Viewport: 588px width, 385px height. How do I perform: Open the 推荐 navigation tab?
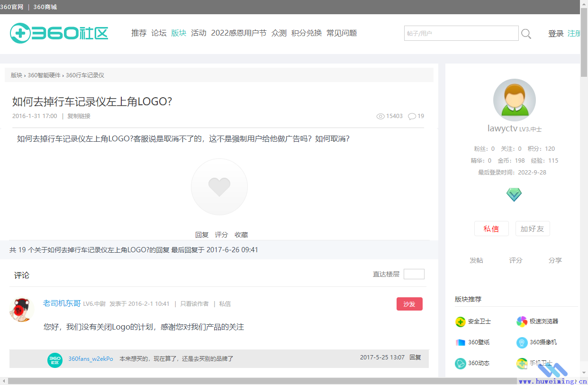coord(139,33)
